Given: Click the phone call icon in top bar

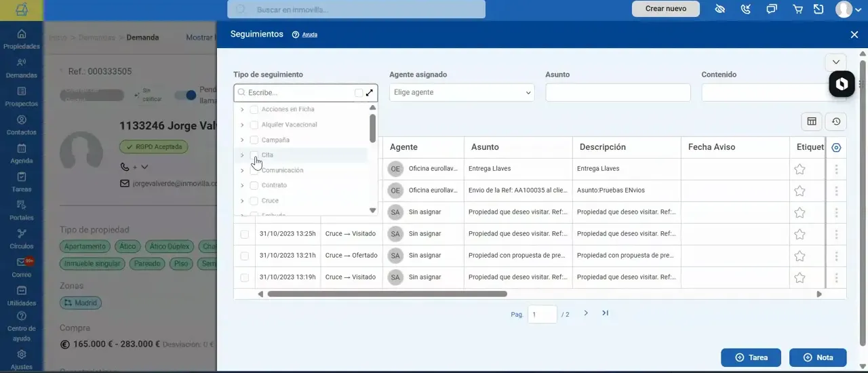Looking at the screenshot, I should pyautogui.click(x=746, y=9).
